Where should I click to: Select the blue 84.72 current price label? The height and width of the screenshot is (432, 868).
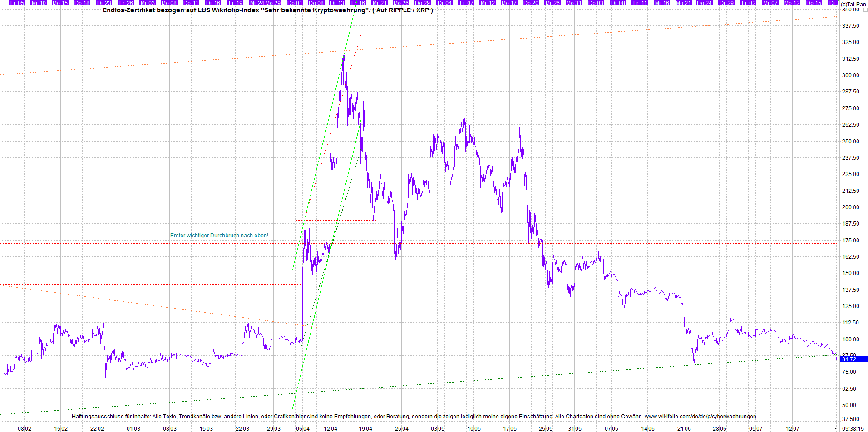tap(848, 359)
